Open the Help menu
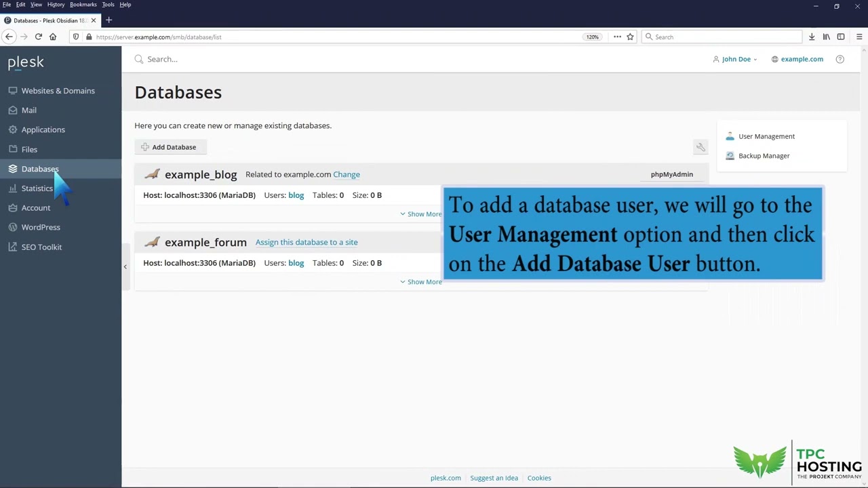The height and width of the screenshot is (488, 868). [125, 5]
